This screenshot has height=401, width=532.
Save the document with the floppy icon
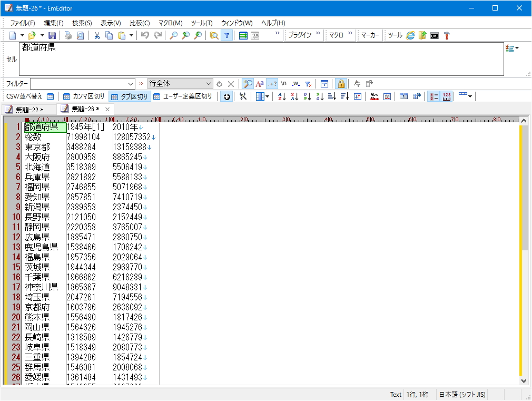(x=52, y=35)
